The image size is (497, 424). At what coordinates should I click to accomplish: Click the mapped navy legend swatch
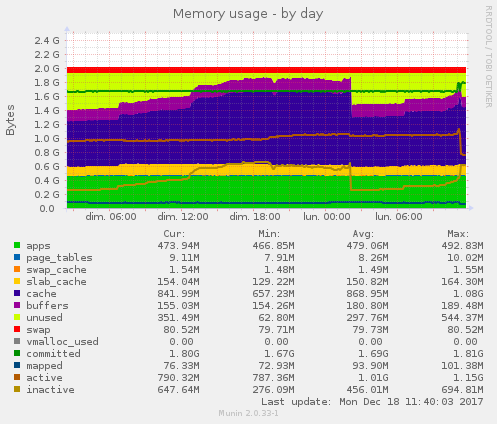[x=17, y=365]
